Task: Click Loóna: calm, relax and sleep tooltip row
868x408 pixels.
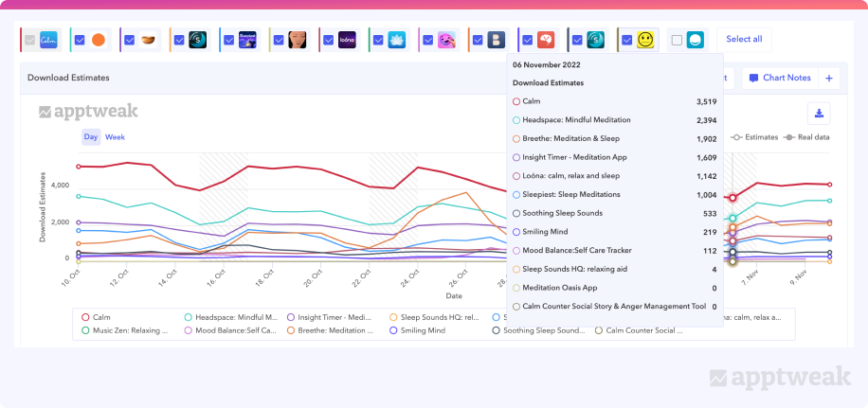Action: point(614,176)
